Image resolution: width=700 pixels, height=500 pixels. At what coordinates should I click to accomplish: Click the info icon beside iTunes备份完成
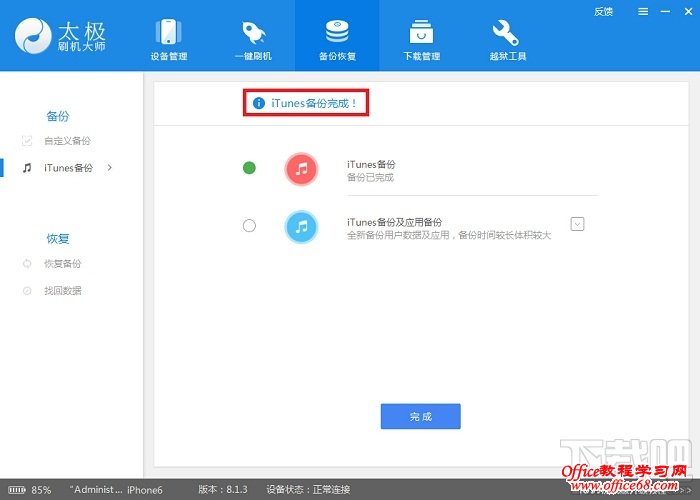[258, 103]
